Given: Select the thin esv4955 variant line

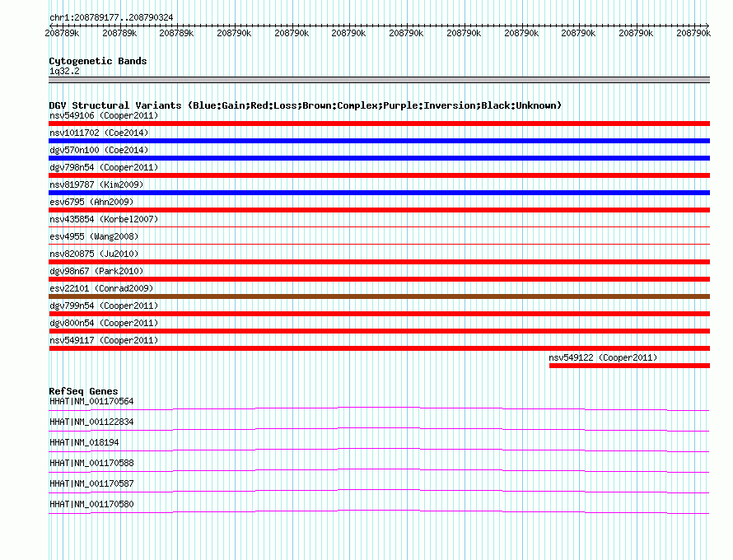Looking at the screenshot, I should [379, 244].
